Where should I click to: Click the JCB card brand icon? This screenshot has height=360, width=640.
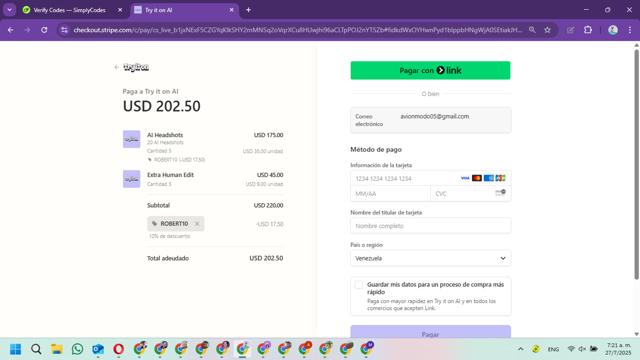(500, 178)
